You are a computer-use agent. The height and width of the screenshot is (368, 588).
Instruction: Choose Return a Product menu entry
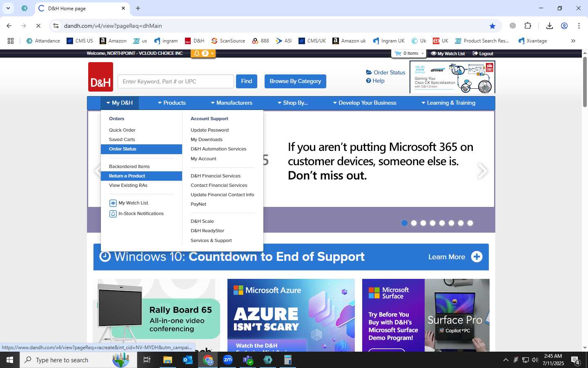(141, 176)
